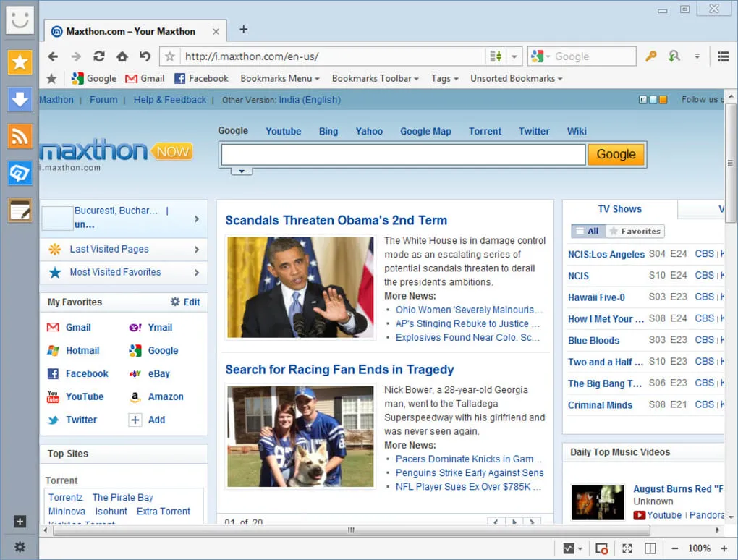Enable split screen view from the status bar
Screen dimensions: 738x560
click(x=649, y=548)
